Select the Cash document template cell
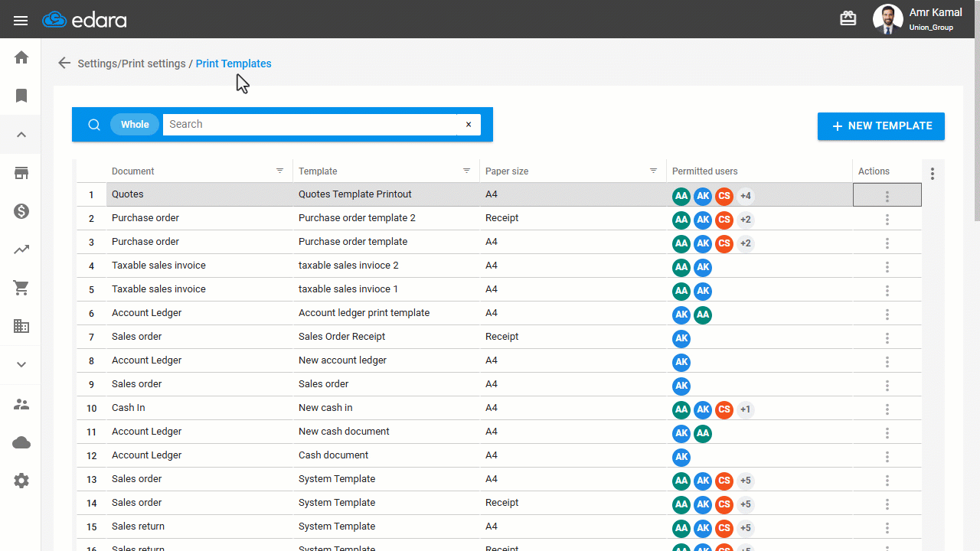 386,455
